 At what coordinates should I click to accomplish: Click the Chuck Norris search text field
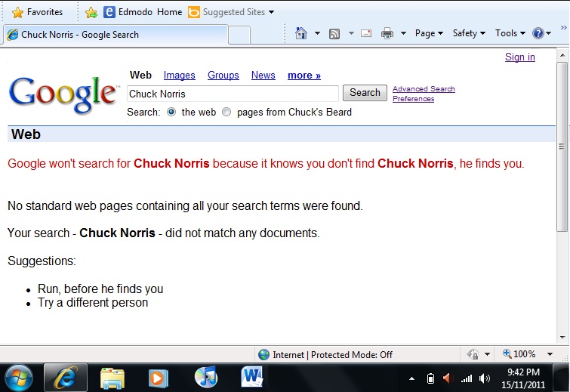click(x=232, y=94)
